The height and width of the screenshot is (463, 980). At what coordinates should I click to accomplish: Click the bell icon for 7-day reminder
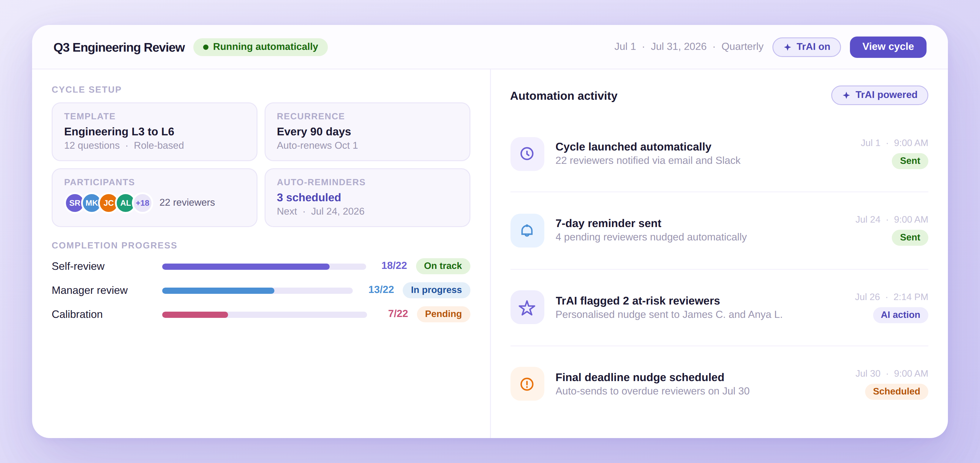[x=527, y=231]
